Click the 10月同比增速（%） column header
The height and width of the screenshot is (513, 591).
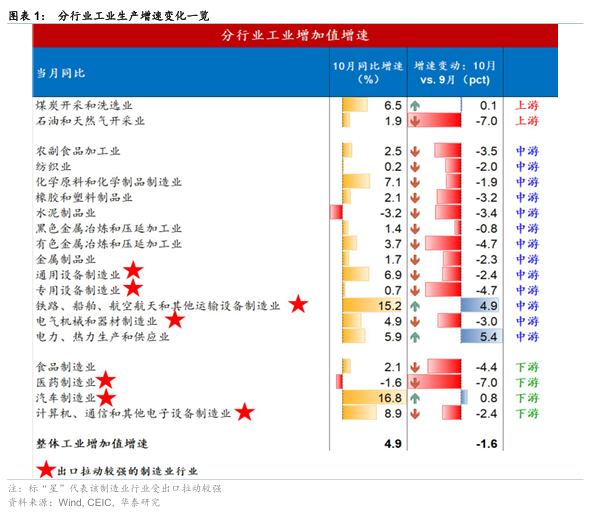(x=368, y=72)
